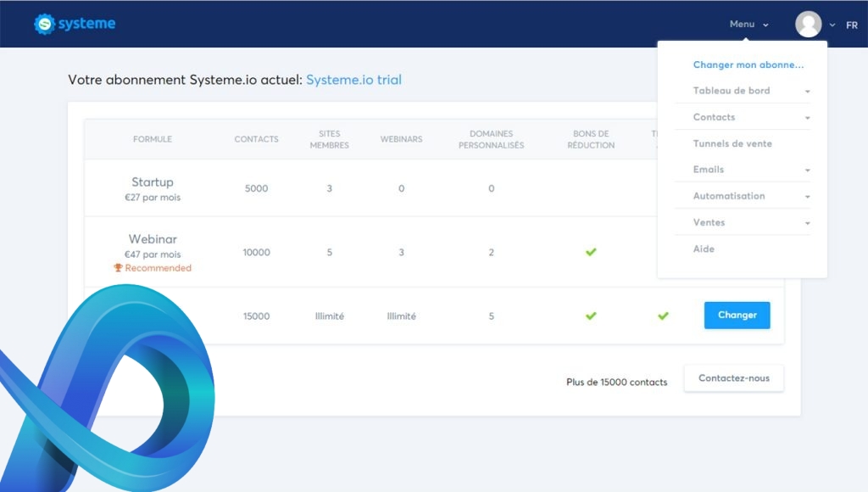Select the Webinar plan name
This screenshot has width=868, height=492.
coord(153,239)
